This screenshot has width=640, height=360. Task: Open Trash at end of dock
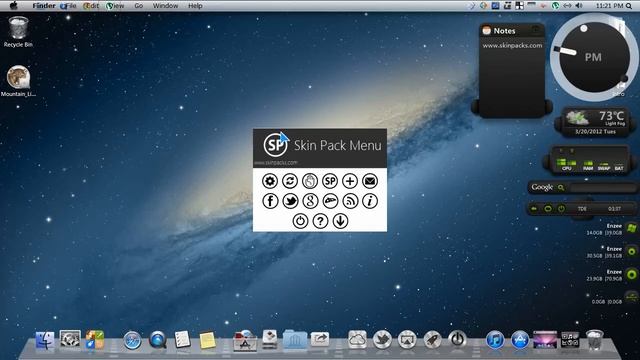(594, 340)
